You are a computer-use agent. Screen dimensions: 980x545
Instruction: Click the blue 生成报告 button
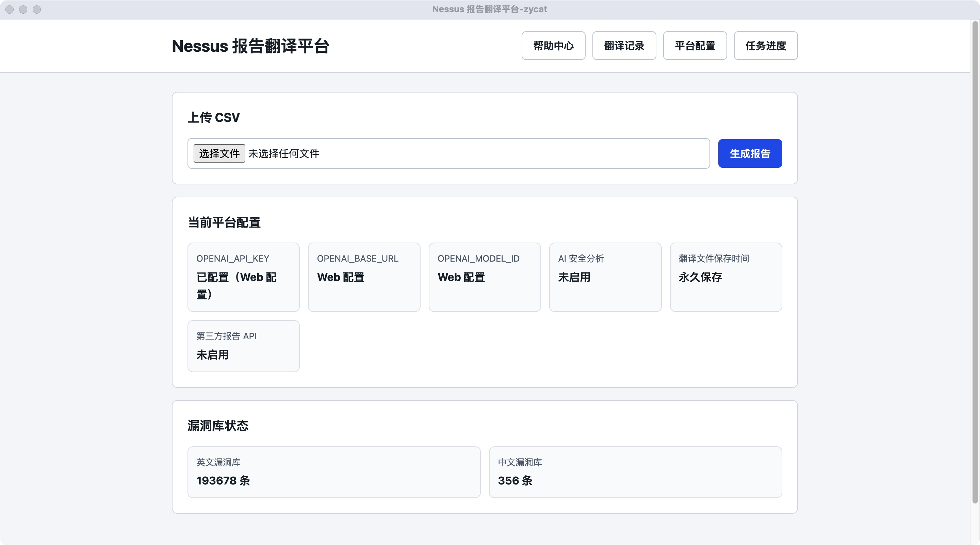pyautogui.click(x=750, y=153)
